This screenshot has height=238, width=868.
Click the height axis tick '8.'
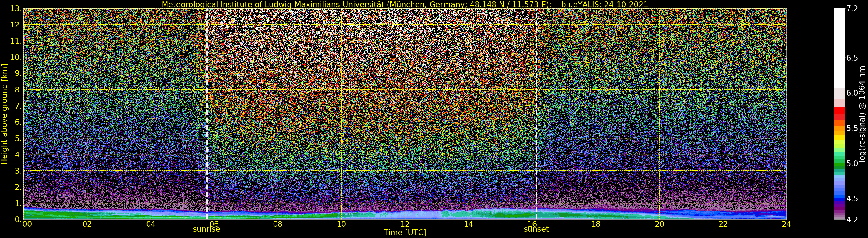(18, 90)
